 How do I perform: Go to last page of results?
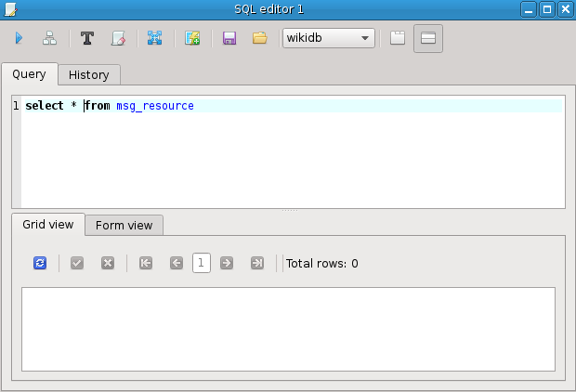point(257,263)
